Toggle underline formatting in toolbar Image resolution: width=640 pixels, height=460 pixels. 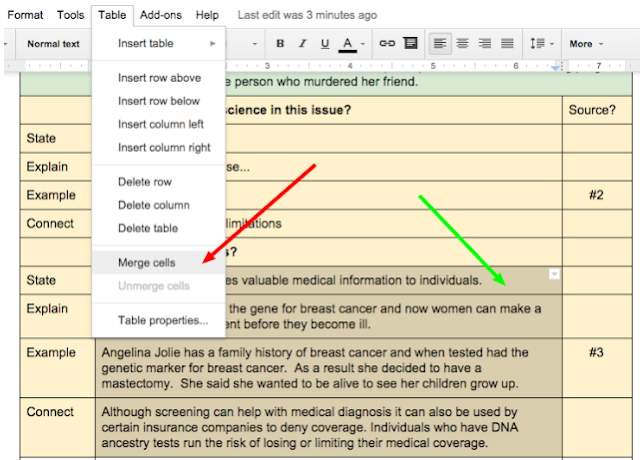tap(325, 44)
